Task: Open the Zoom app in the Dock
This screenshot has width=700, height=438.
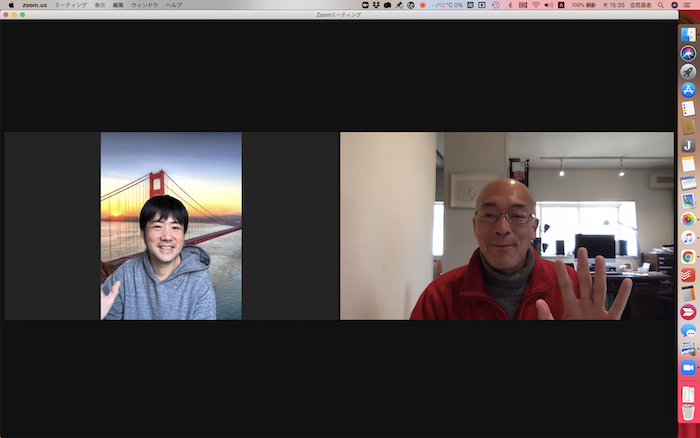Action: click(x=688, y=367)
